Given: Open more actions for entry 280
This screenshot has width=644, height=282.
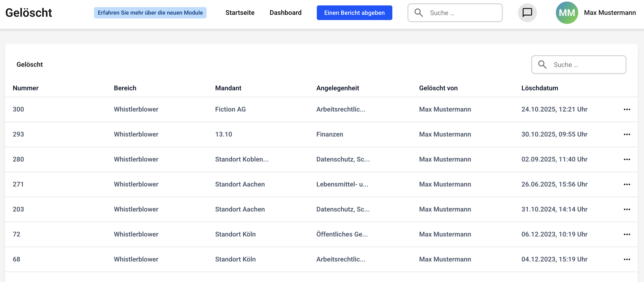Looking at the screenshot, I should point(627,159).
